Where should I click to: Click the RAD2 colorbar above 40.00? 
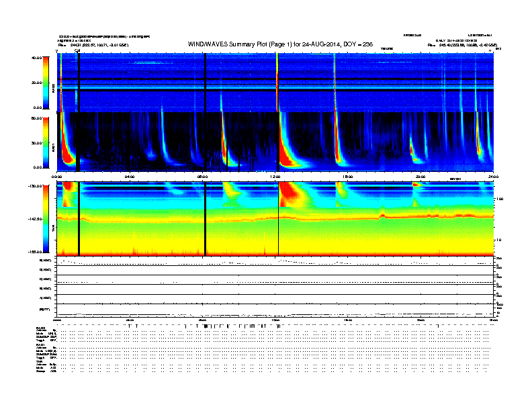(46, 83)
